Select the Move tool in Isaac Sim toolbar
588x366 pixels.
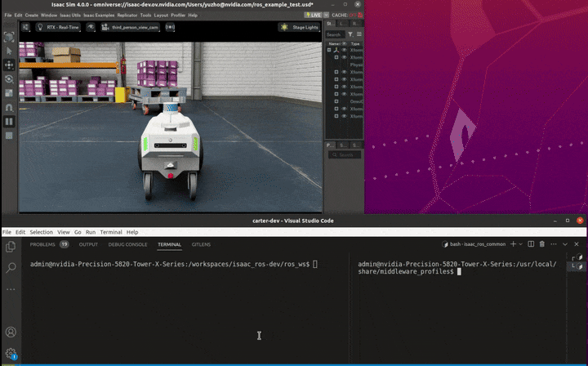point(9,65)
